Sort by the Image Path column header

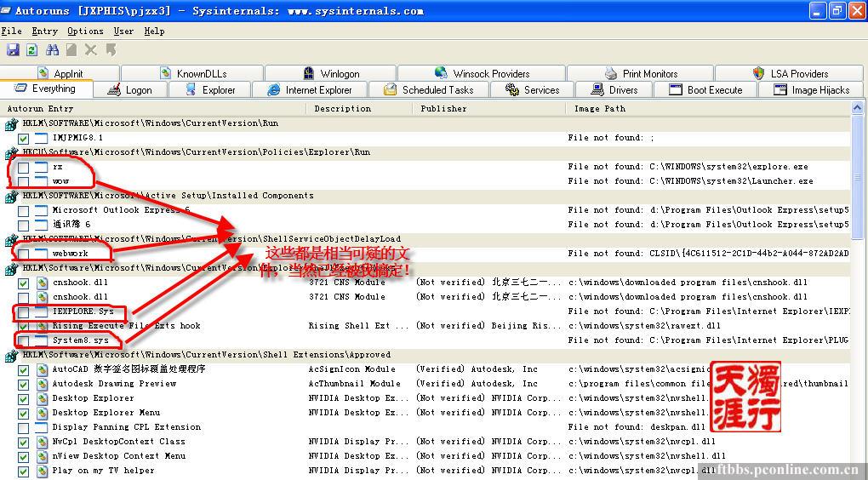(599, 109)
